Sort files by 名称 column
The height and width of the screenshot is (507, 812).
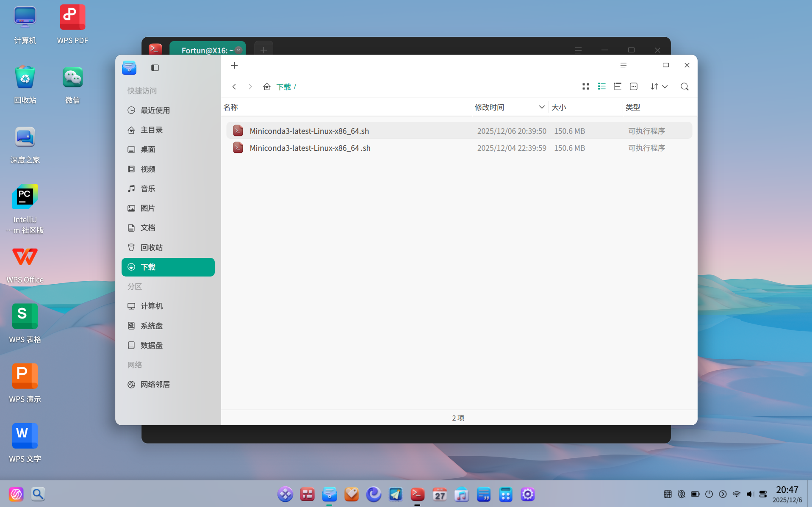pyautogui.click(x=231, y=107)
